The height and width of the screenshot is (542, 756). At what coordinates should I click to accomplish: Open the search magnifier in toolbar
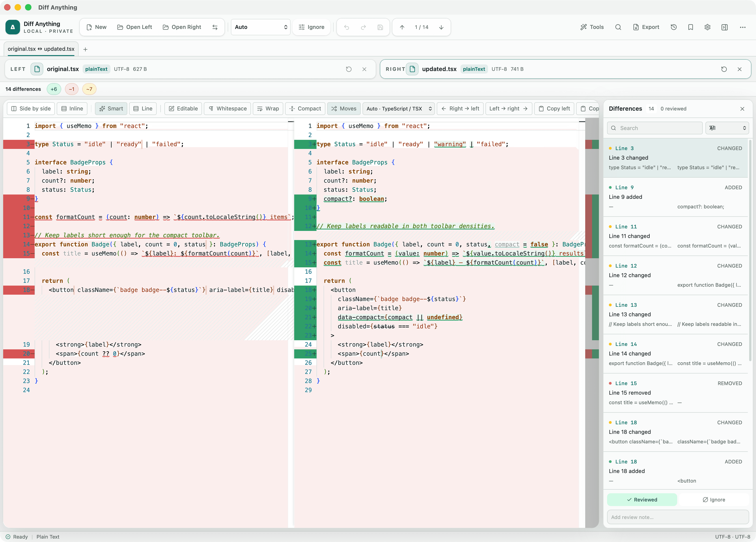point(618,27)
